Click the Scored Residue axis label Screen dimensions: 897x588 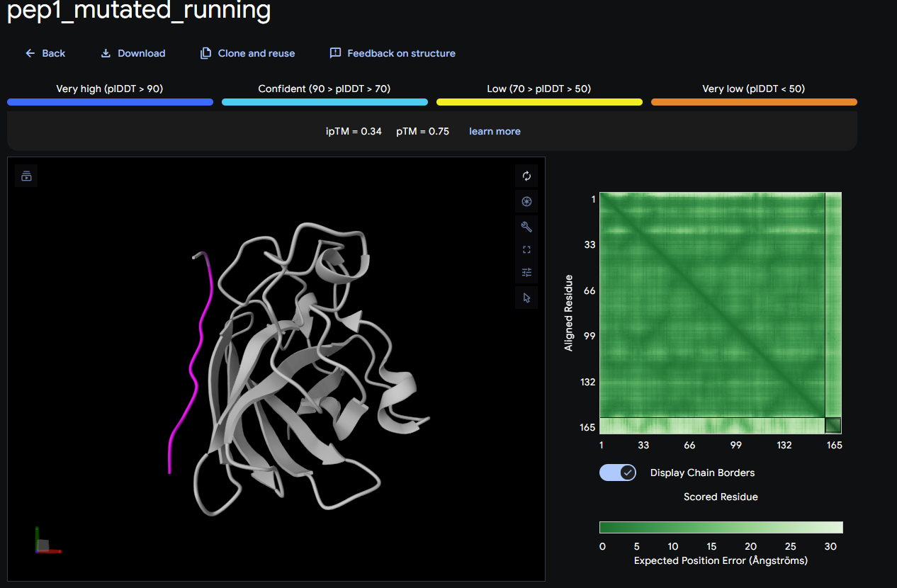click(721, 497)
